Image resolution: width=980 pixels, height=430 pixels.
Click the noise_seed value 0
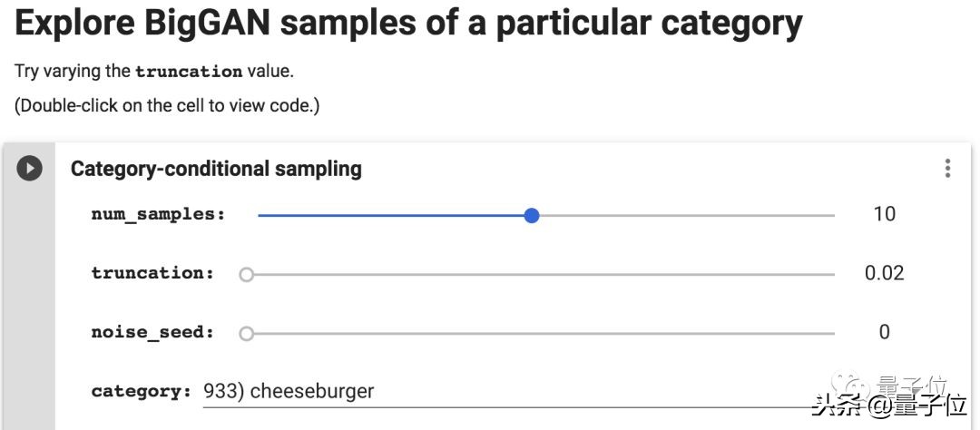pyautogui.click(x=884, y=332)
